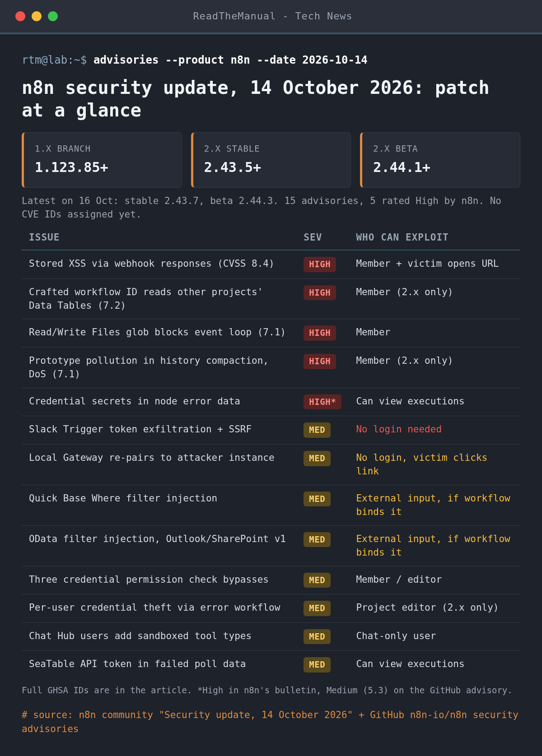The height and width of the screenshot is (756, 542).
Task: Click the MED badge for Slack Trigger
Action: tap(317, 430)
